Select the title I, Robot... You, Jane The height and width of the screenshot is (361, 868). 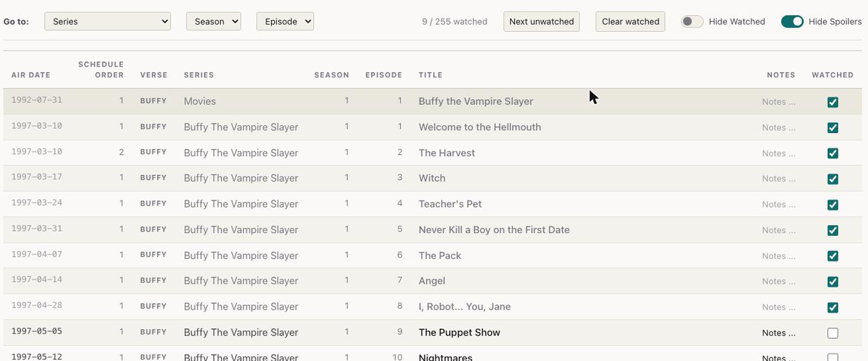(x=464, y=307)
